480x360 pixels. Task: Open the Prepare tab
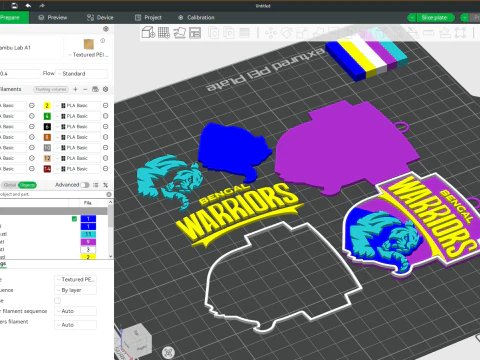point(13,17)
